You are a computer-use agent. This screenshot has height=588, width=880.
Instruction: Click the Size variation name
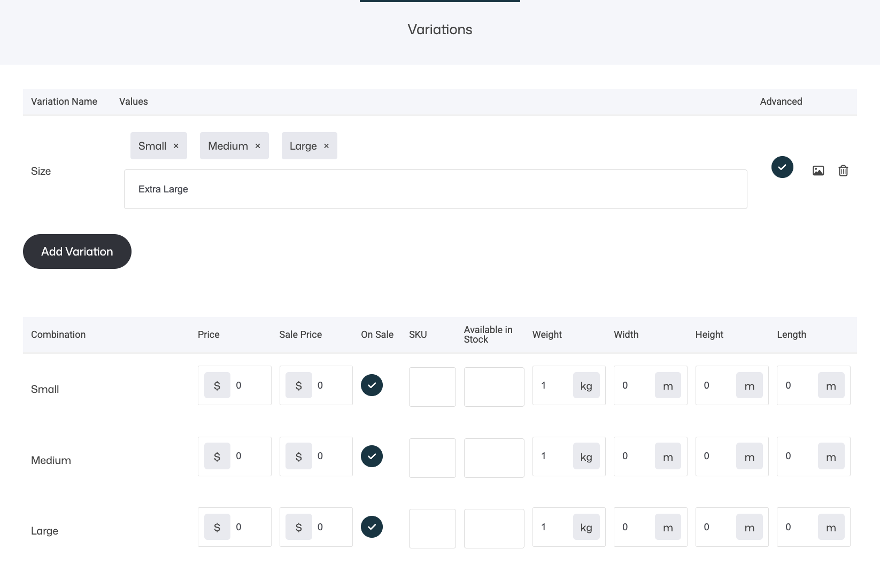[41, 171]
